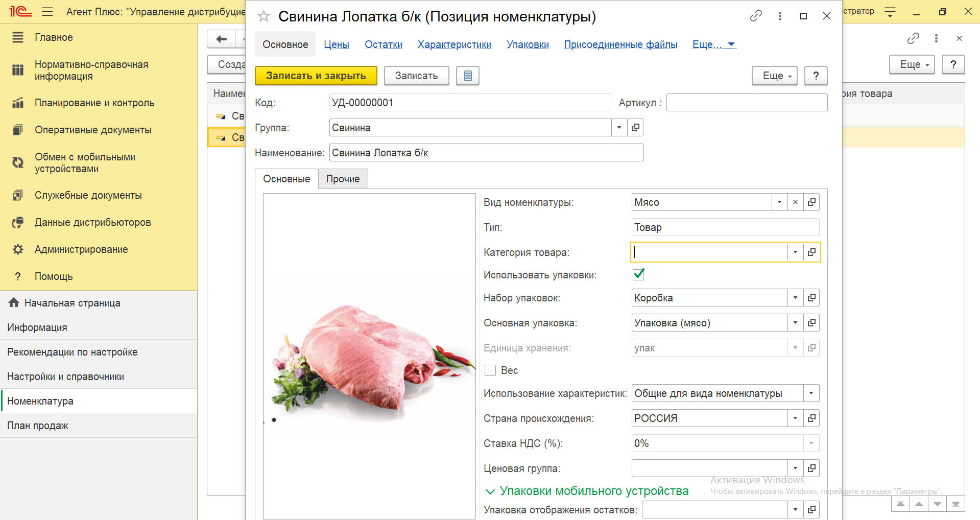Jump to list end arrow
The height and width of the screenshot is (520, 980).
[955, 504]
